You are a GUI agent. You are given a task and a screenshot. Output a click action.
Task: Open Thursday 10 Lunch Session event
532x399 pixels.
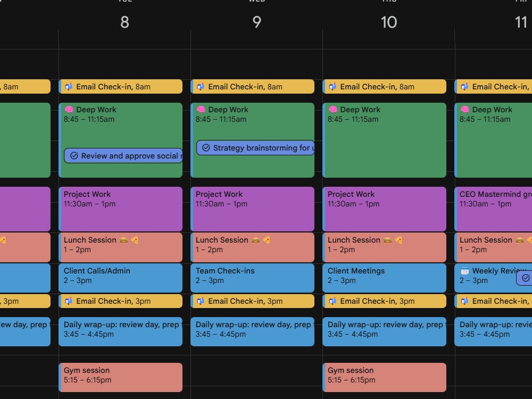point(385,247)
